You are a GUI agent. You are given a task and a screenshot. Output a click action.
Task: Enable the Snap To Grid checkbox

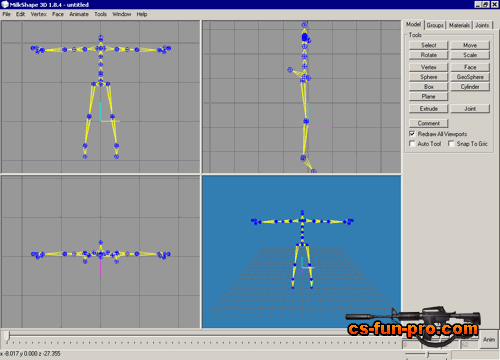pos(451,144)
